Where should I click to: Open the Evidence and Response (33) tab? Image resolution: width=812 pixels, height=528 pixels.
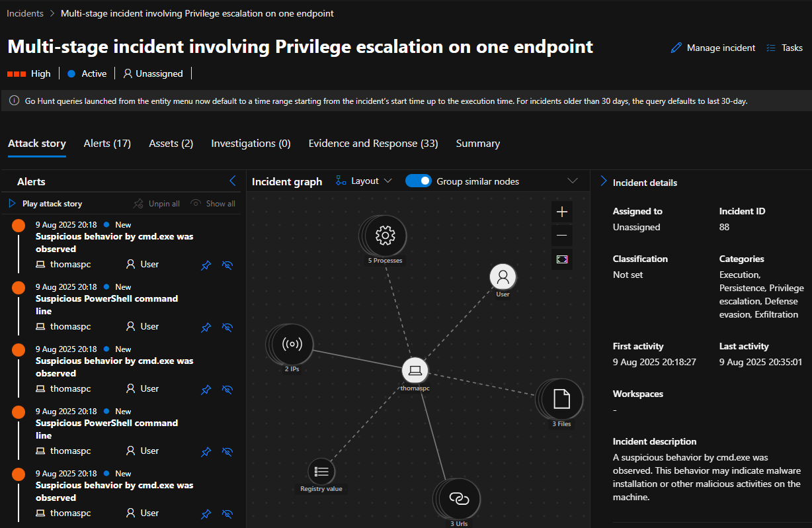pos(373,144)
